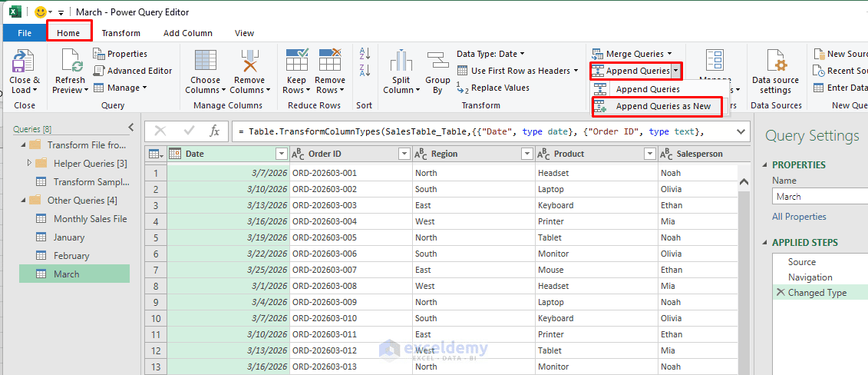Click Replace Values

click(x=493, y=88)
